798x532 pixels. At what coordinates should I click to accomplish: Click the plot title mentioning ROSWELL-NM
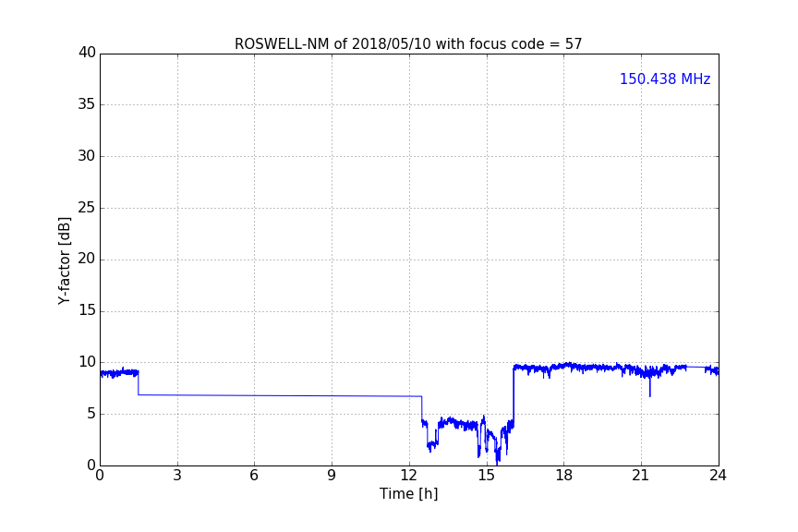pyautogui.click(x=408, y=44)
